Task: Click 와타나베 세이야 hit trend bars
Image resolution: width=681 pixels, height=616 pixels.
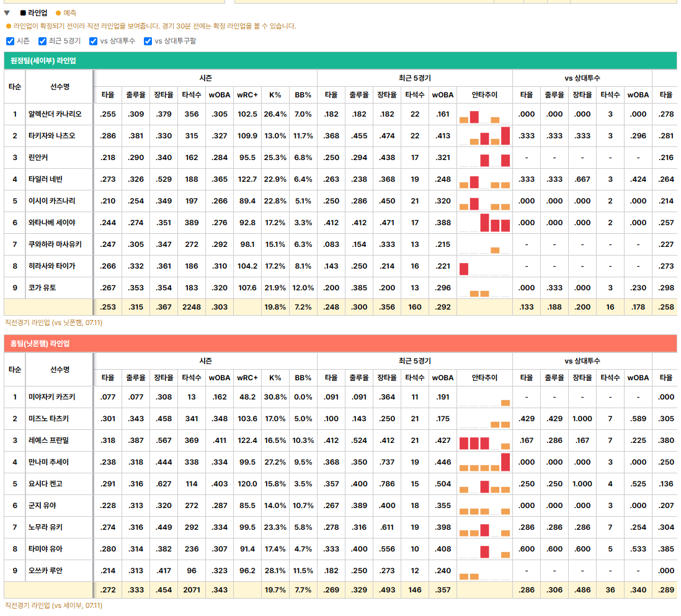Action: point(484,223)
